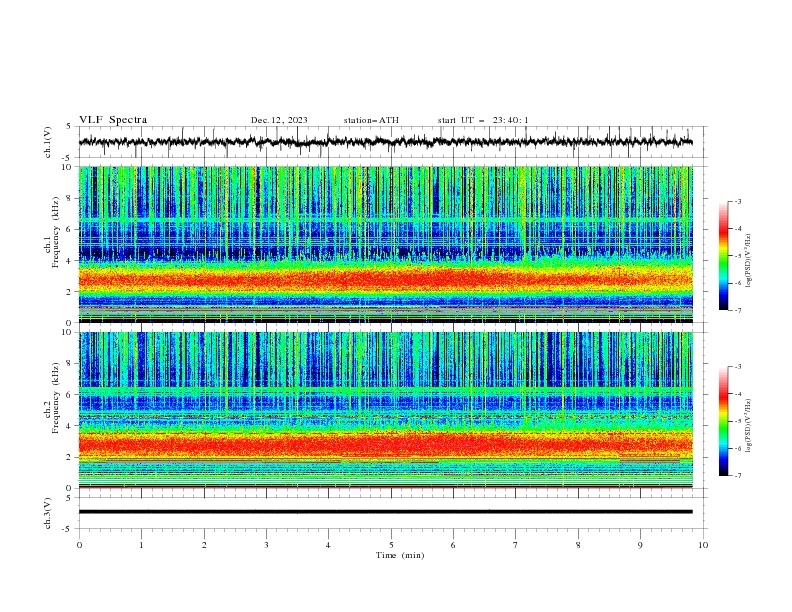Click the "Time (min)" axis title
The height and width of the screenshot is (612, 792).
[x=400, y=555]
